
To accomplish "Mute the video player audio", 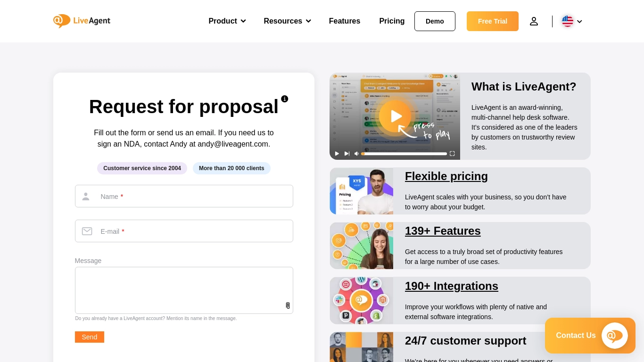I will [356, 153].
